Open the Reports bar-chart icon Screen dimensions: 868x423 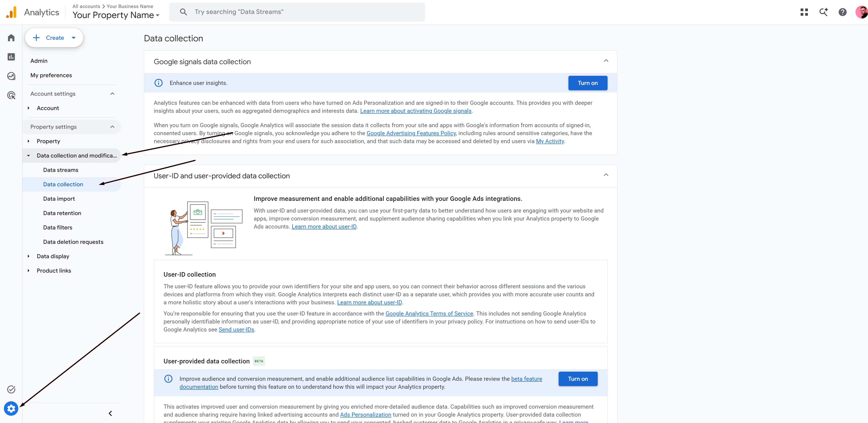(11, 57)
